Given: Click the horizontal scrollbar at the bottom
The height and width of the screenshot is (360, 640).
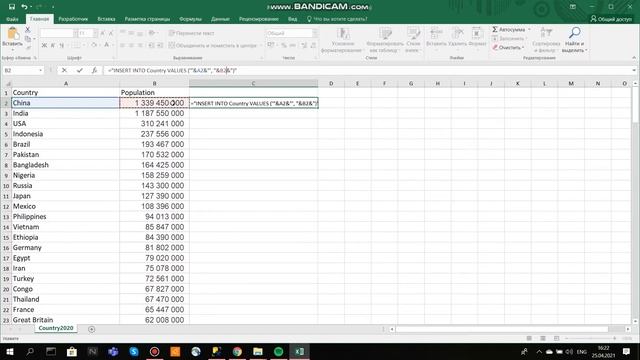Looking at the screenshot, I should (x=502, y=329).
